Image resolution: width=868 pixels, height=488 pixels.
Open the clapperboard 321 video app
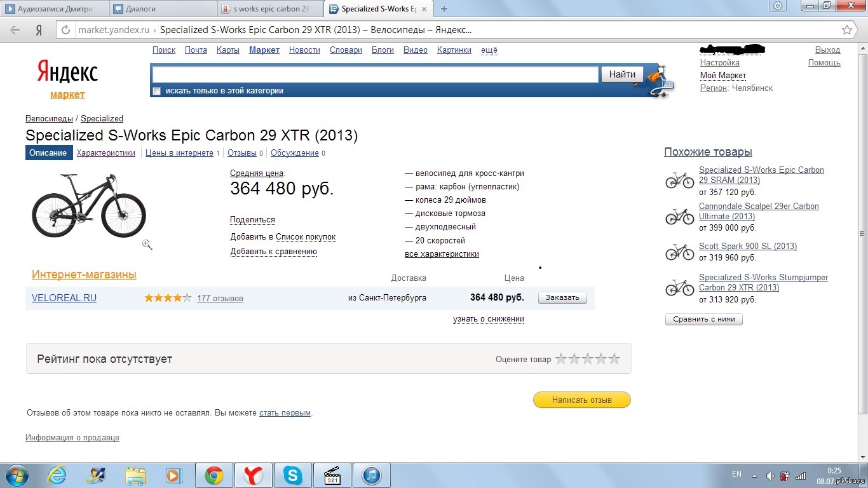(x=332, y=475)
